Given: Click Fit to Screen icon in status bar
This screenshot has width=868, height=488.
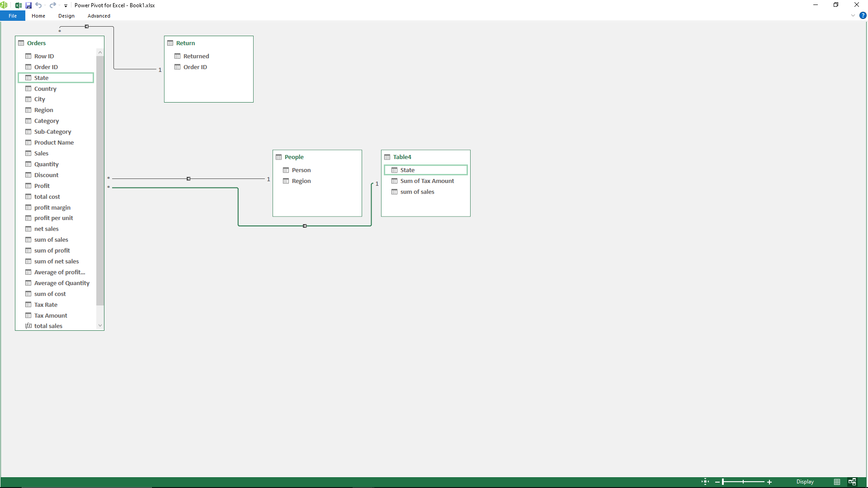Looking at the screenshot, I should [x=705, y=482].
